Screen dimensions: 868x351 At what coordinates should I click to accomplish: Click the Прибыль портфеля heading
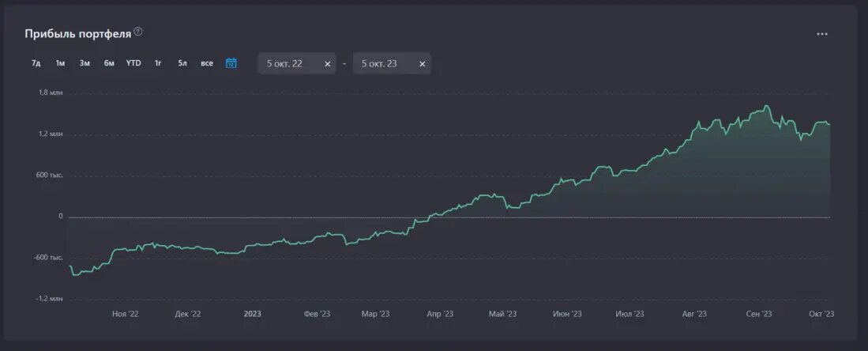[x=78, y=34]
